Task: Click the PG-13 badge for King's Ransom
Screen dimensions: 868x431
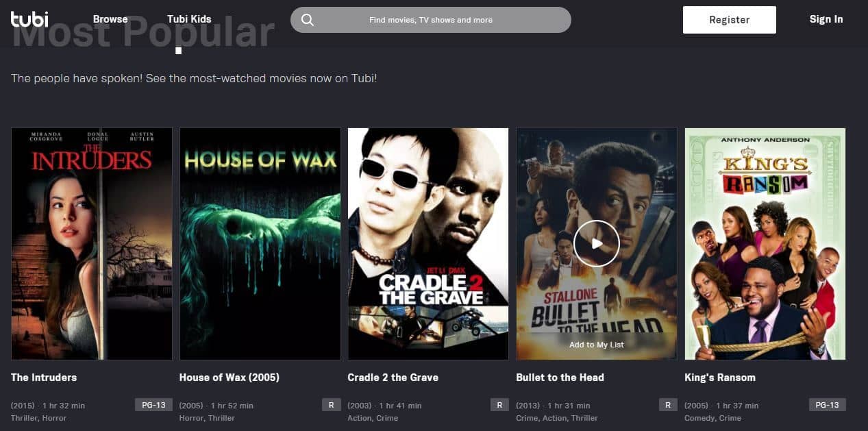Action: (x=827, y=405)
